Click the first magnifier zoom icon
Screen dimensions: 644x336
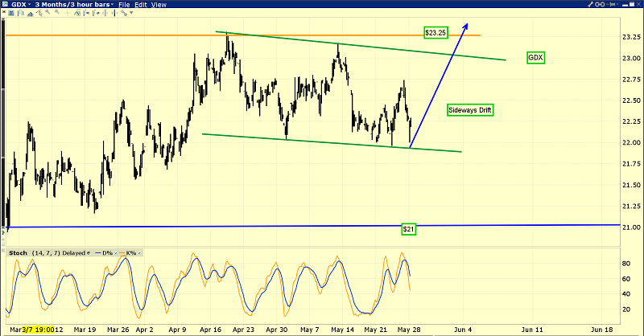(47, 12)
